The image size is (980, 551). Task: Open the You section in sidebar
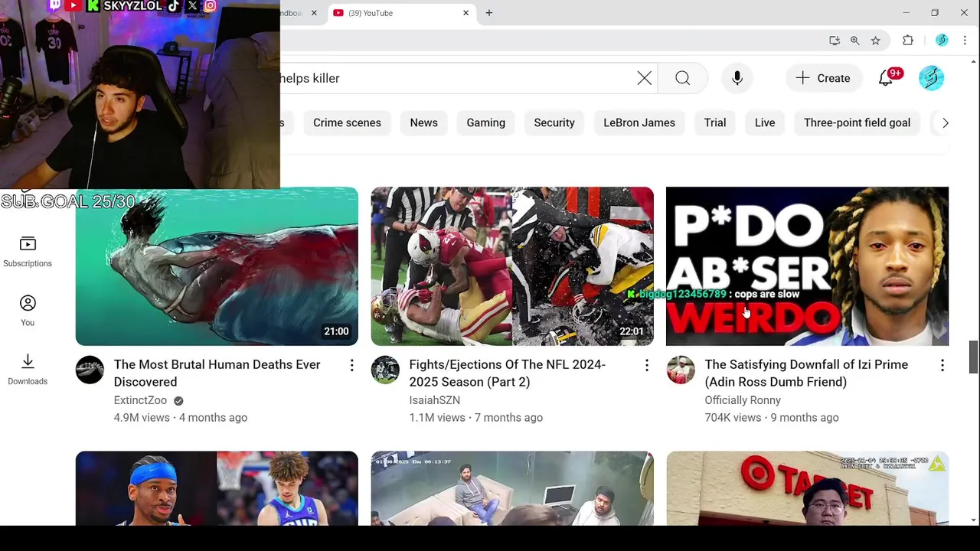click(x=28, y=311)
